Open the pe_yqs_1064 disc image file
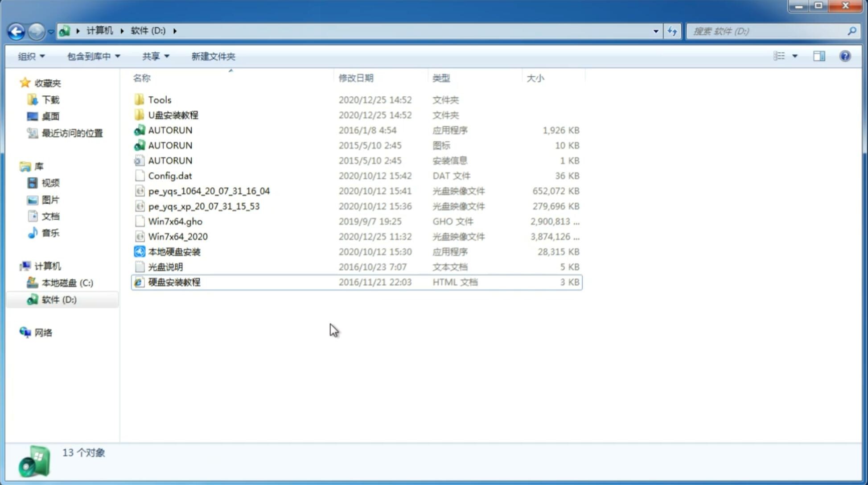This screenshot has height=485, width=868. click(209, 191)
